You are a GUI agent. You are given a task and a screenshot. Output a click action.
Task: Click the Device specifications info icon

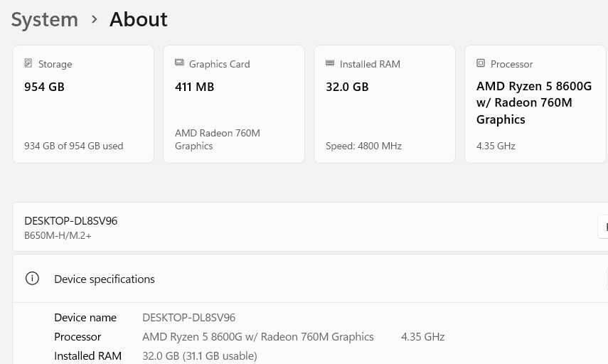tap(32, 279)
